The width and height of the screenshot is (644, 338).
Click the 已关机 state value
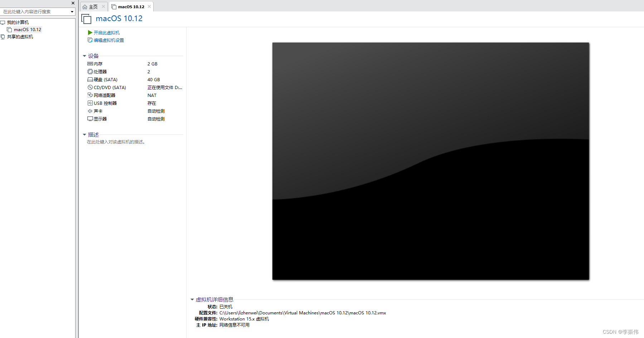[x=226, y=307]
